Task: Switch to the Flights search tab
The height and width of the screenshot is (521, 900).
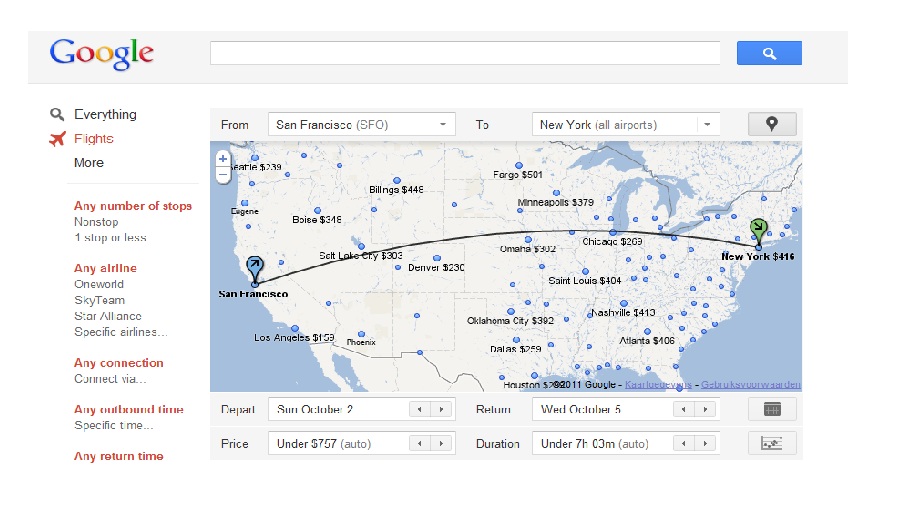Action: 94,139
